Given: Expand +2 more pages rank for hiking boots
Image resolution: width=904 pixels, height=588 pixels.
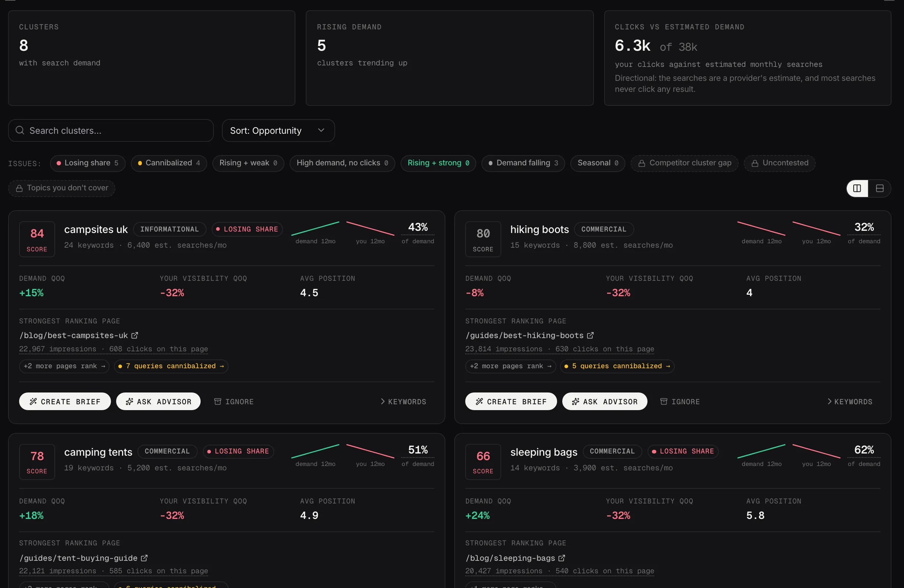Looking at the screenshot, I should [510, 366].
